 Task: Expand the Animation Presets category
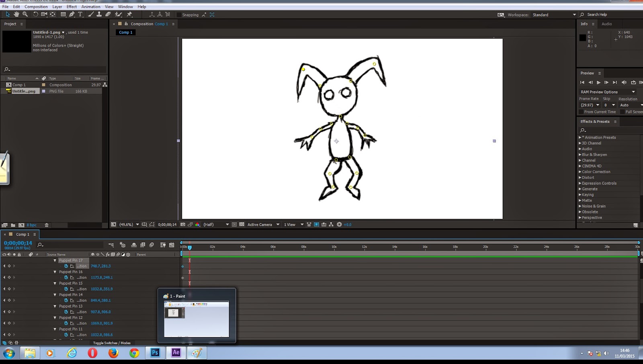(x=580, y=137)
